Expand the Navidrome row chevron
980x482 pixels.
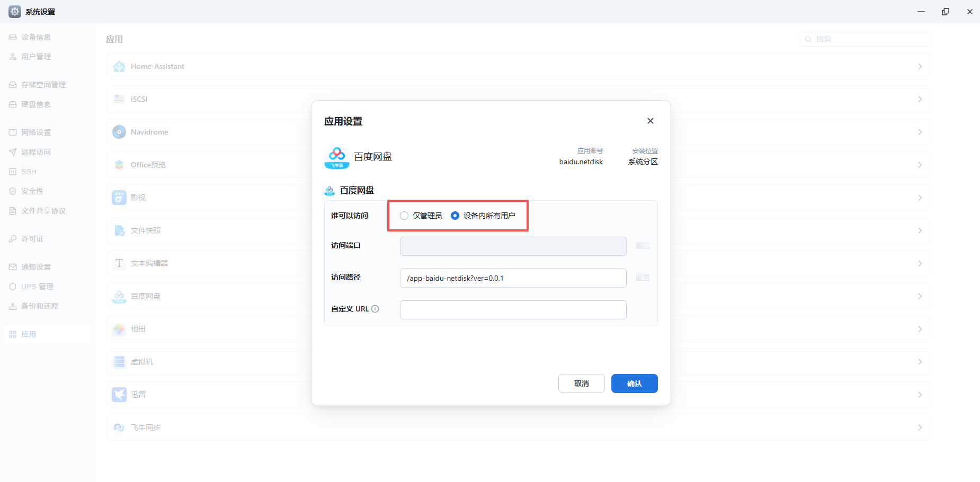920,132
